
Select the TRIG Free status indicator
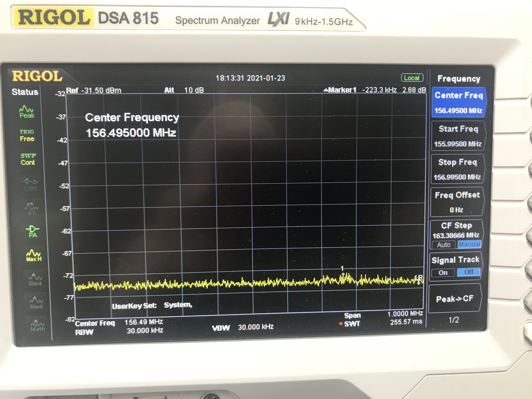(27, 135)
